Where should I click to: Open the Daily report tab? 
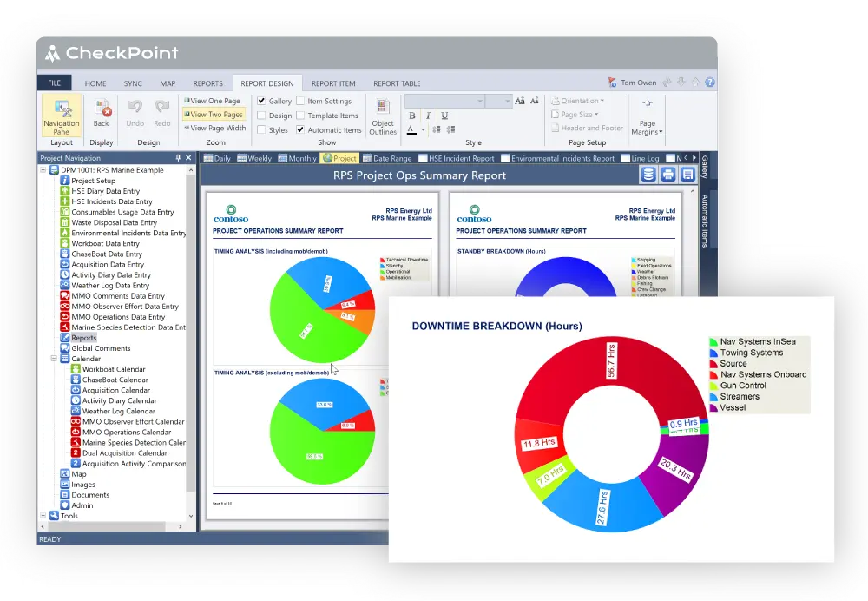click(217, 158)
